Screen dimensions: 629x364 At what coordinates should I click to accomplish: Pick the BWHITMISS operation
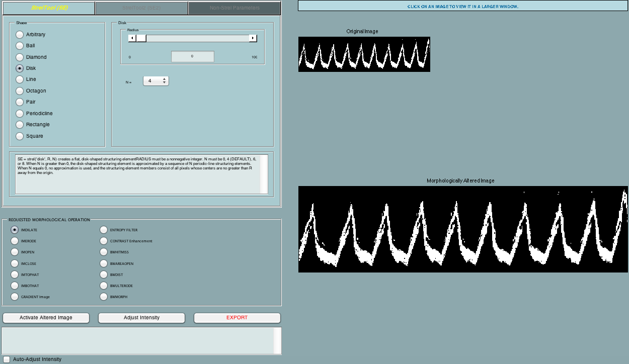pyautogui.click(x=103, y=252)
